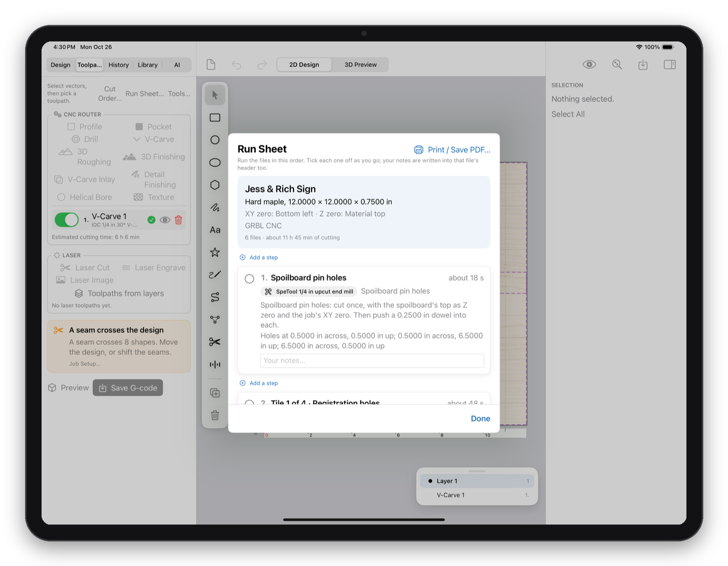Click Done in Run Sheet

pyautogui.click(x=480, y=419)
